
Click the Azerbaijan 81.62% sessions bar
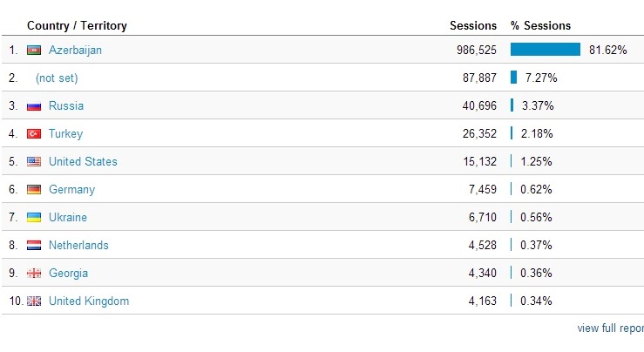[x=546, y=50]
